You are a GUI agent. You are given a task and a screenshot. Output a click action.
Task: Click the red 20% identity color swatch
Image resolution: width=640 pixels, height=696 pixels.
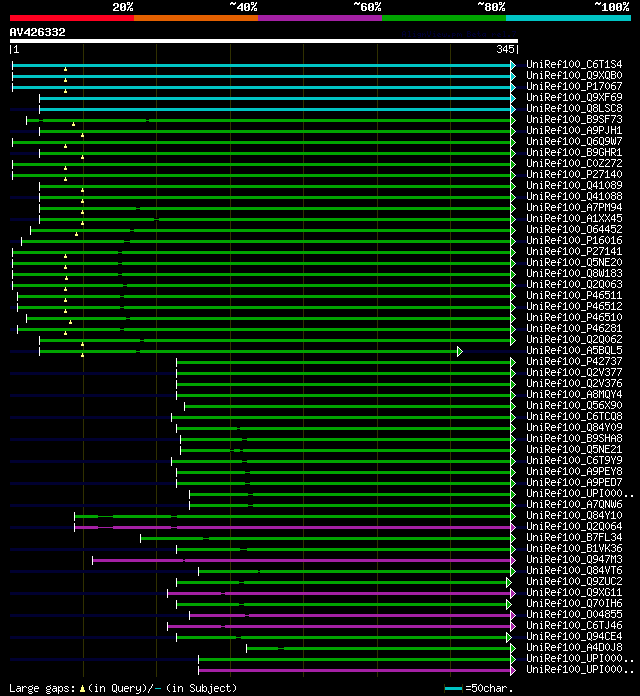tap(72, 18)
